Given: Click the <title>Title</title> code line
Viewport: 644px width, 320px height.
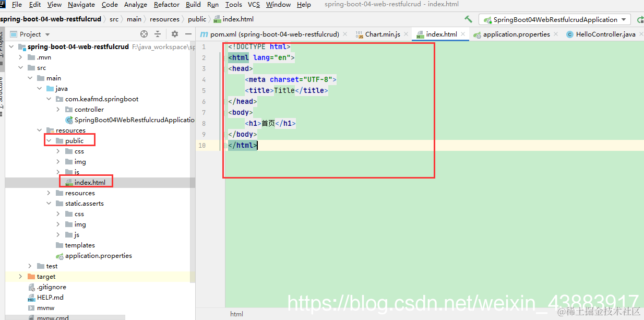Looking at the screenshot, I should (287, 90).
